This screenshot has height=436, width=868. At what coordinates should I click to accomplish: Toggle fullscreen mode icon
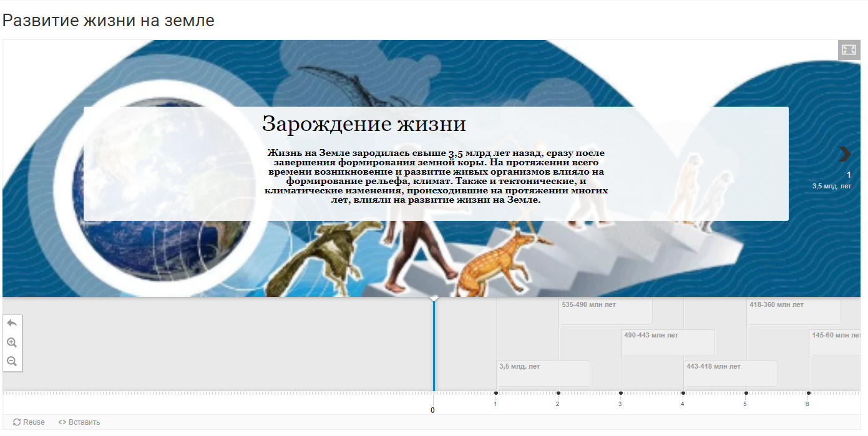click(849, 50)
